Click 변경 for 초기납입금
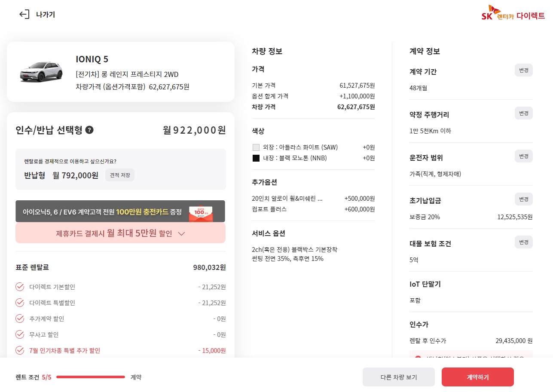553x392 pixels. tap(523, 199)
